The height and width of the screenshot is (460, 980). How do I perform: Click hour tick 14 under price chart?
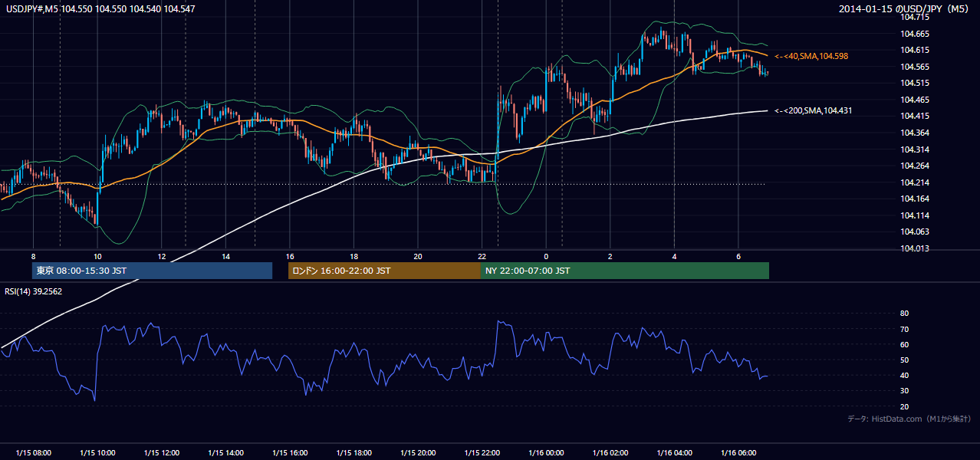(225, 256)
